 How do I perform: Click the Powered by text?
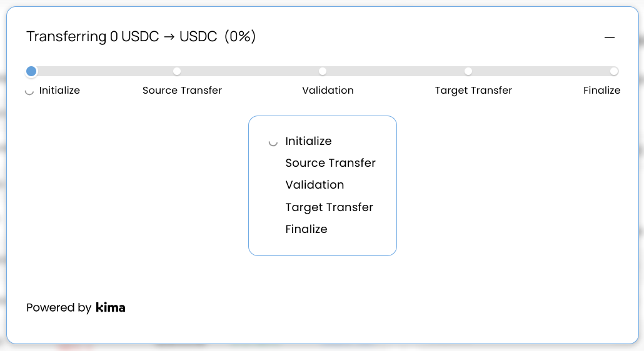tap(59, 307)
